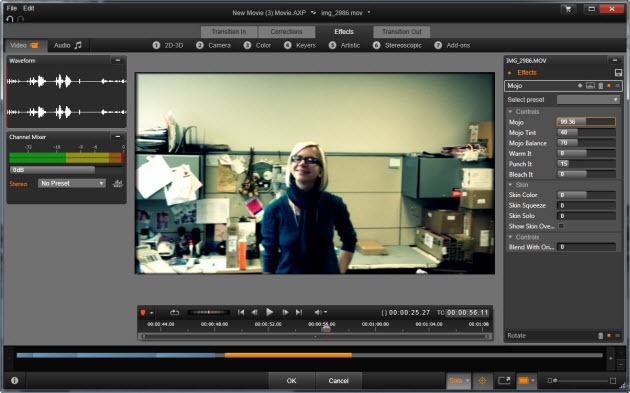Click the OK button
This screenshot has height=393, width=630.
click(x=291, y=380)
